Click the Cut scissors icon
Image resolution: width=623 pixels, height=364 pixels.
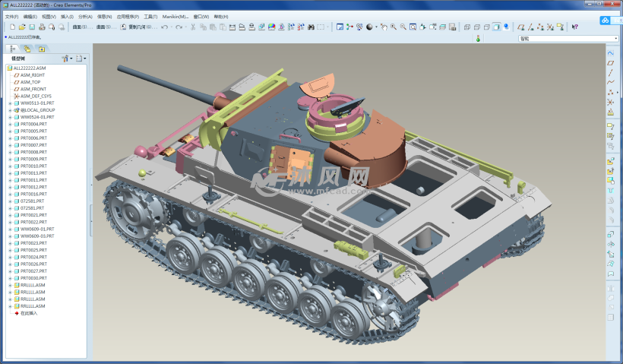click(193, 27)
